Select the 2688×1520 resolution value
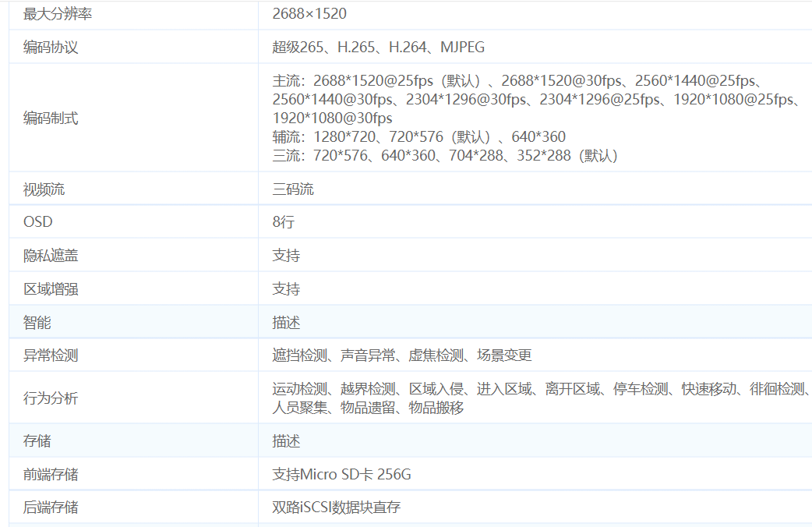 (309, 14)
